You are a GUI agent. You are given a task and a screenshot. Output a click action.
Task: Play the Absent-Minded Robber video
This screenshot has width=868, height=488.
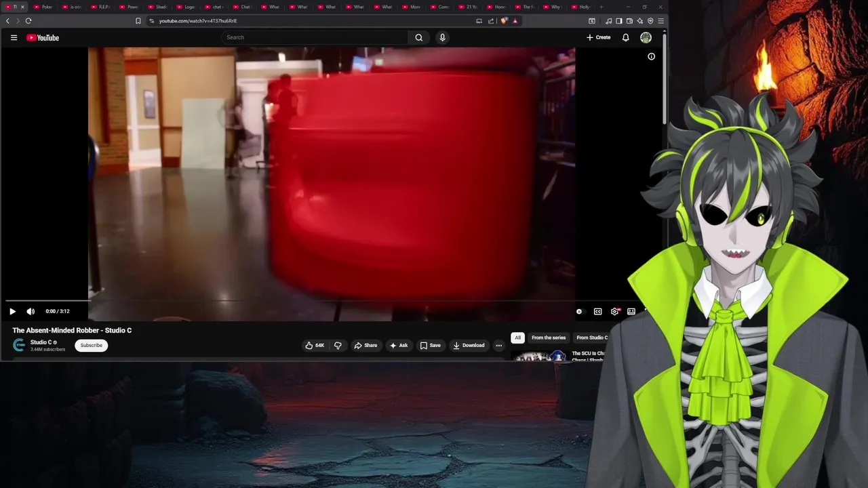pos(12,311)
